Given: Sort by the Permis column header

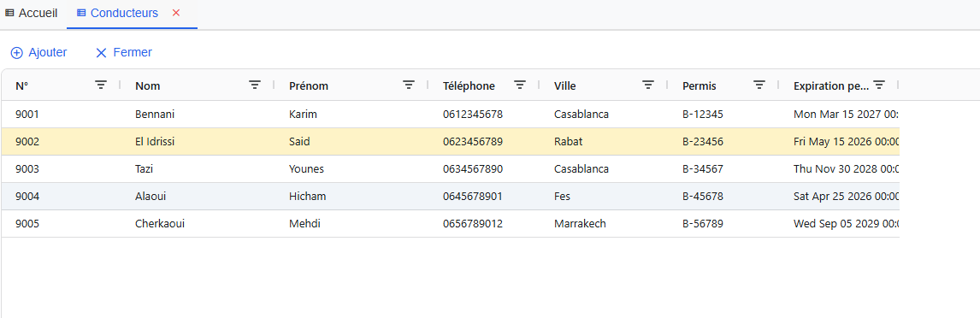Looking at the screenshot, I should point(700,86).
